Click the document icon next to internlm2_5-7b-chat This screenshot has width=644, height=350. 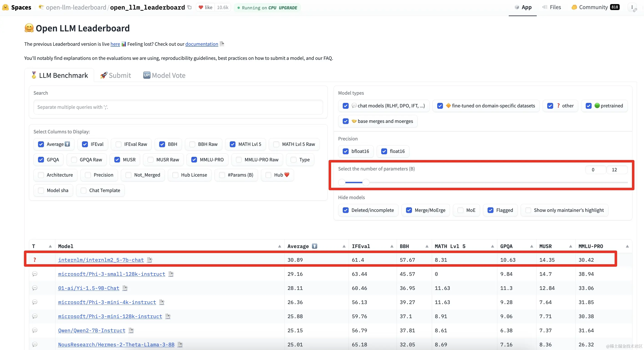click(x=149, y=260)
